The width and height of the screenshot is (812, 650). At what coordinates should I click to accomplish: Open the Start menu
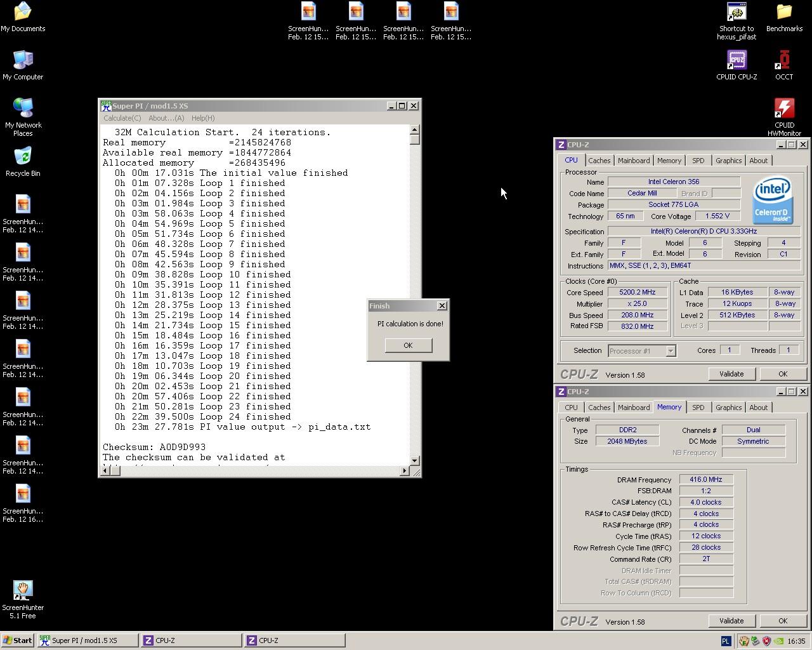coord(18,640)
